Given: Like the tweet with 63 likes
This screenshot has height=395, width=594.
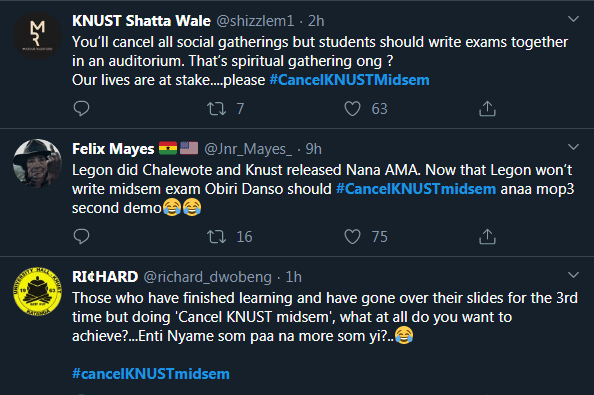Looking at the screenshot, I should click(352, 109).
